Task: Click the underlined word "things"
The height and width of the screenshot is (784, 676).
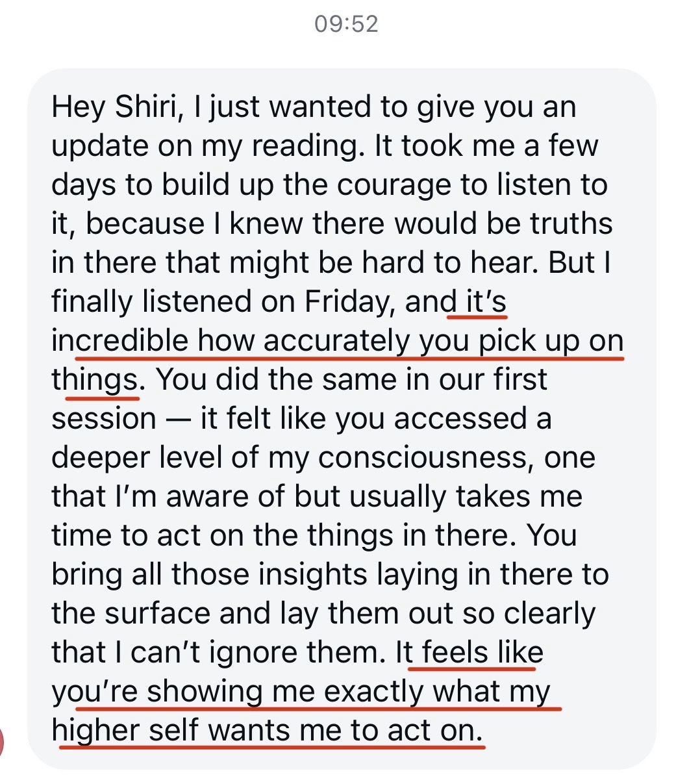Action: click(94, 380)
